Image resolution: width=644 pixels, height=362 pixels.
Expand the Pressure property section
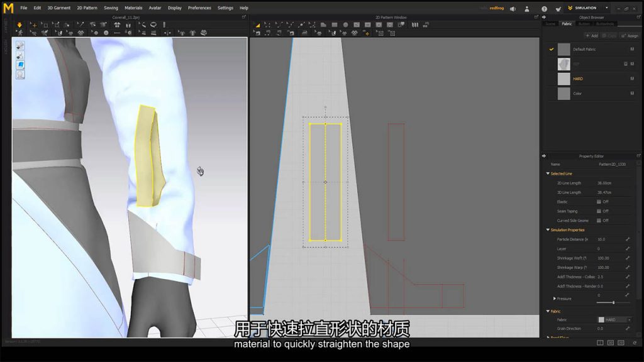(554, 299)
